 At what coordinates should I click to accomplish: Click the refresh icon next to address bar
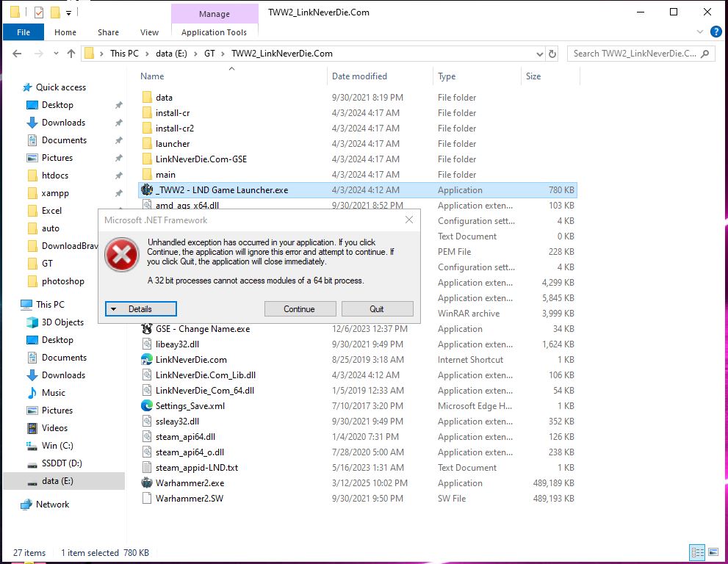[x=552, y=54]
